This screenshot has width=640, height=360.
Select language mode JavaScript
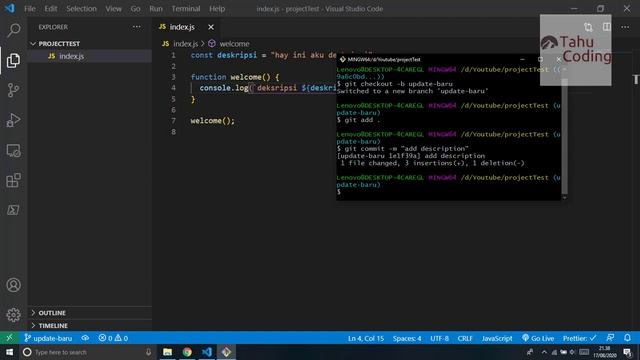pos(497,338)
